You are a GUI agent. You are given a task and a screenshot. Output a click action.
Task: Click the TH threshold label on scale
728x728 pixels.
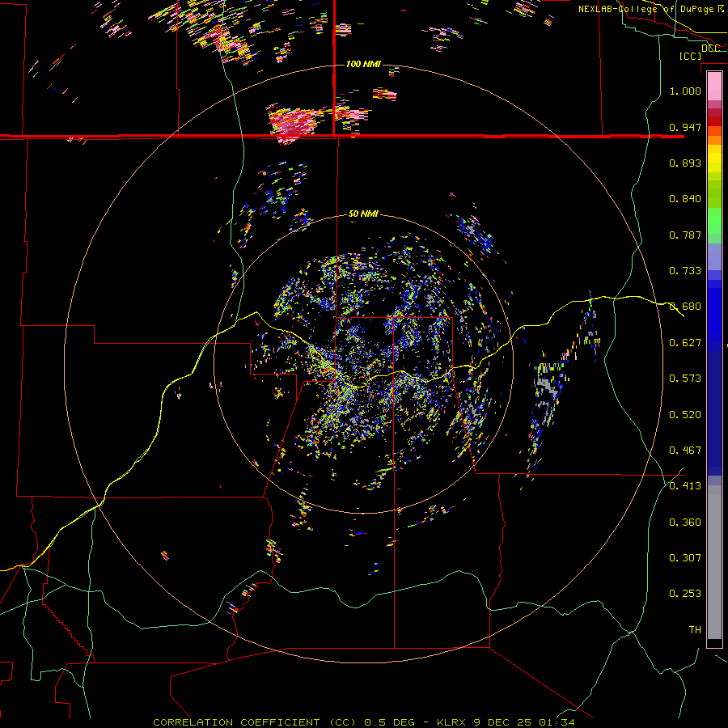pyautogui.click(x=695, y=629)
